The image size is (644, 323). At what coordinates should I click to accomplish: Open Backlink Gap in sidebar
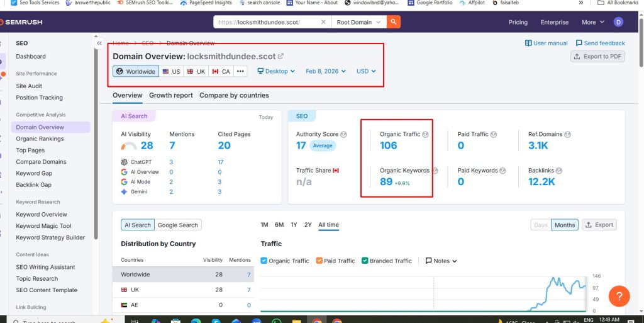[34, 185]
